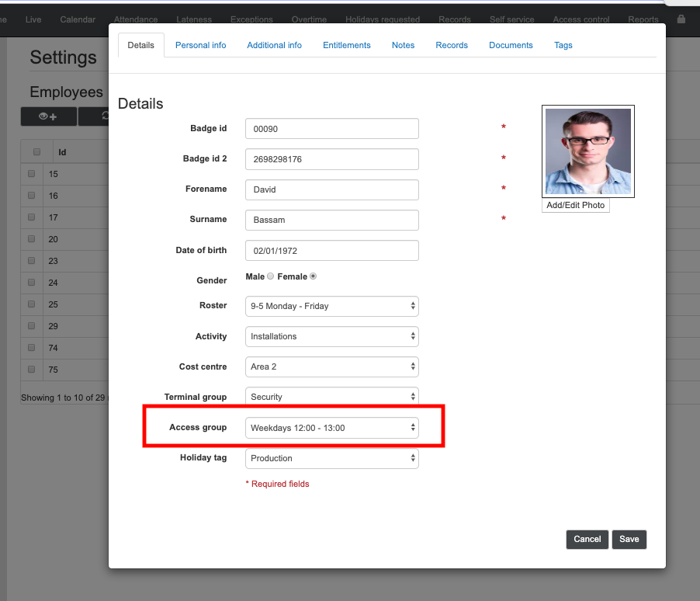Click the lock icon in top navigation bar
700x601 pixels.
pyautogui.click(x=681, y=19)
